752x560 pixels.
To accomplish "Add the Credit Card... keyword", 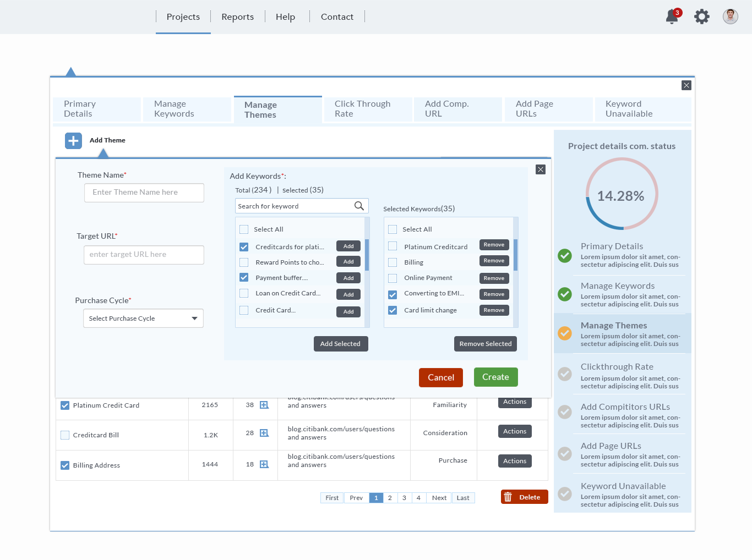I will (x=348, y=312).
